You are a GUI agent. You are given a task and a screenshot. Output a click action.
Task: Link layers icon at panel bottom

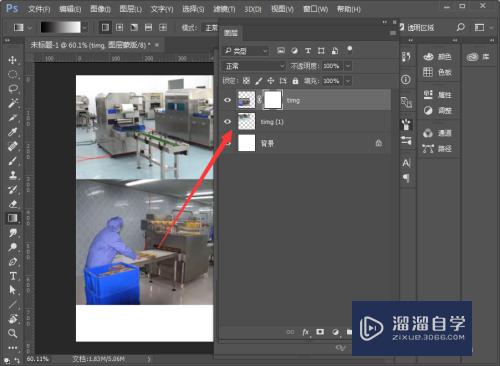[290, 332]
